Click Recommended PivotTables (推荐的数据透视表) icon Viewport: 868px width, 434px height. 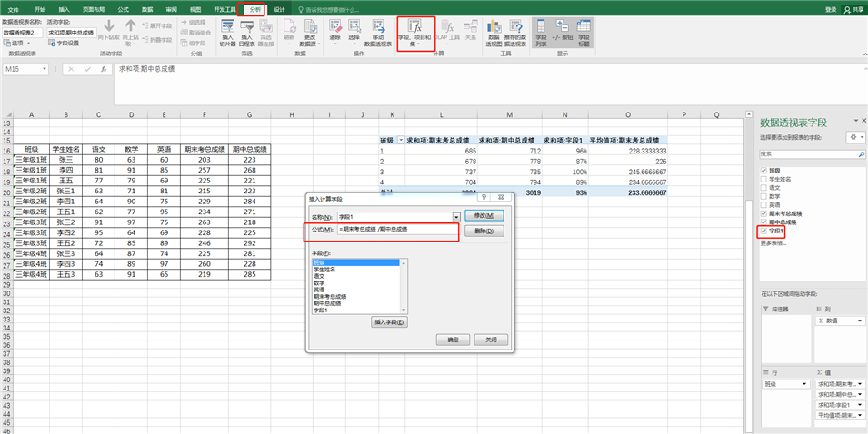(515, 26)
